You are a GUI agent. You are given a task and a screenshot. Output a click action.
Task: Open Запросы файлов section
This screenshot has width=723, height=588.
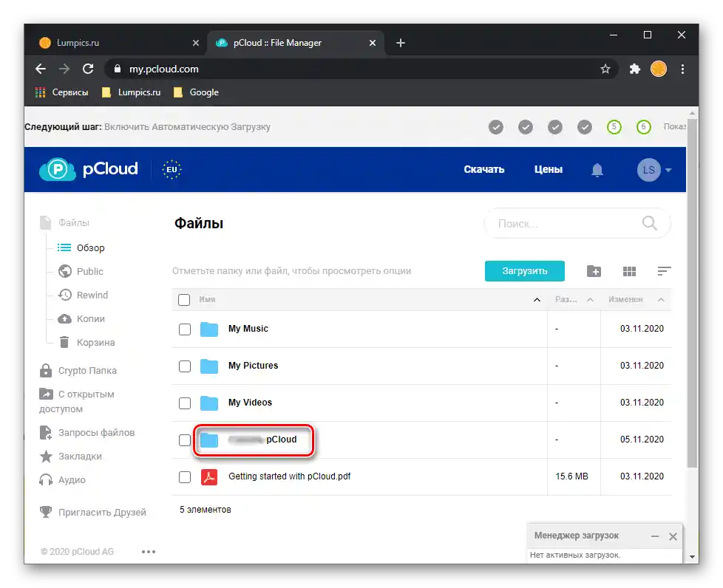coord(87,433)
